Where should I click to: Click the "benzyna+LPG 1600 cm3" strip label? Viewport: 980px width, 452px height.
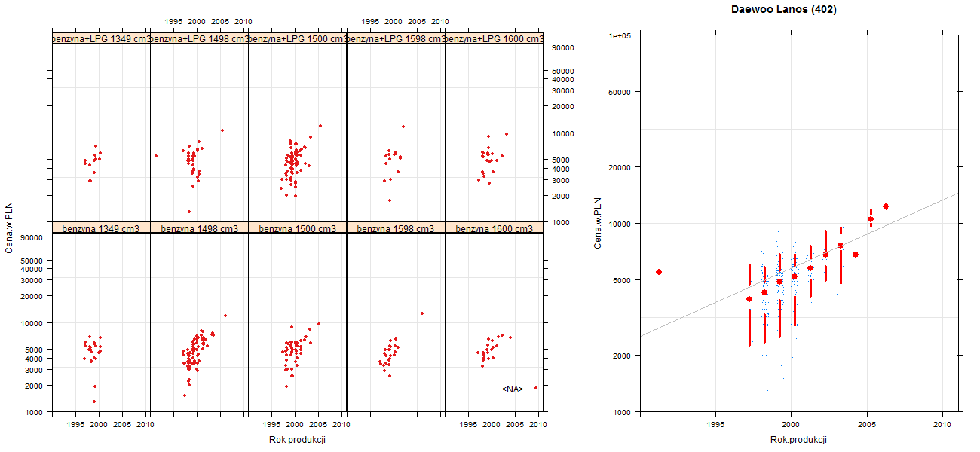[494, 38]
